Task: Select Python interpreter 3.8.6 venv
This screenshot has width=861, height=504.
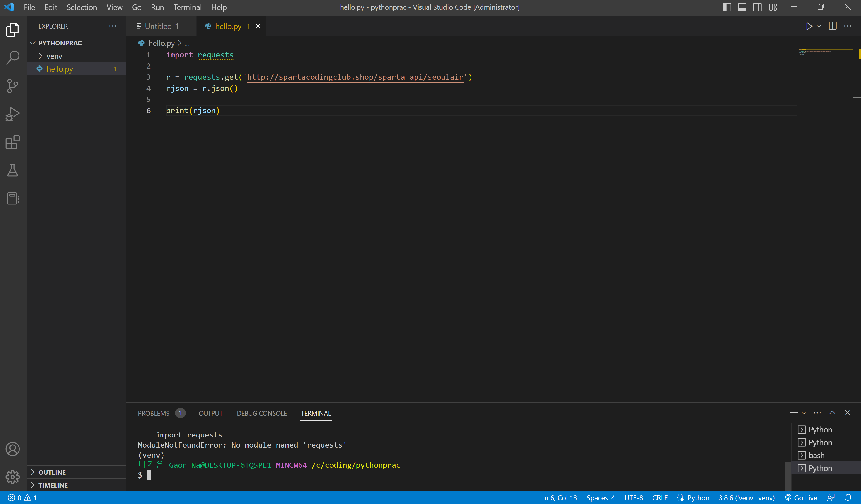Action: [746, 498]
